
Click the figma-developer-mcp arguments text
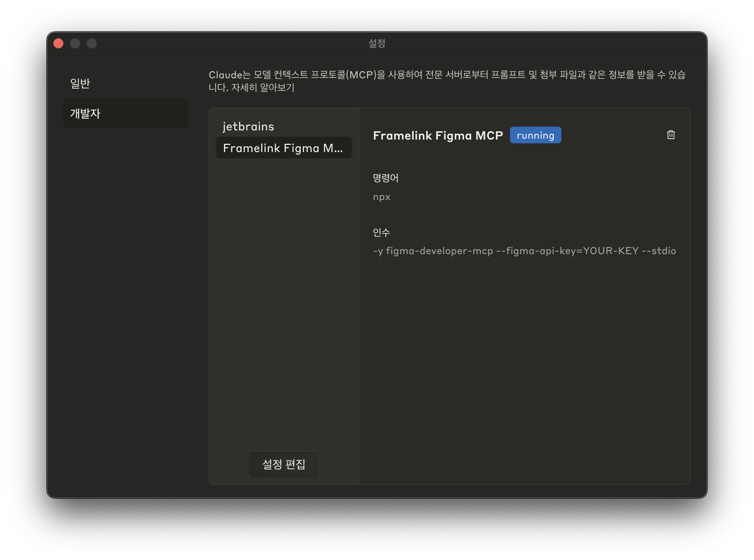click(524, 251)
